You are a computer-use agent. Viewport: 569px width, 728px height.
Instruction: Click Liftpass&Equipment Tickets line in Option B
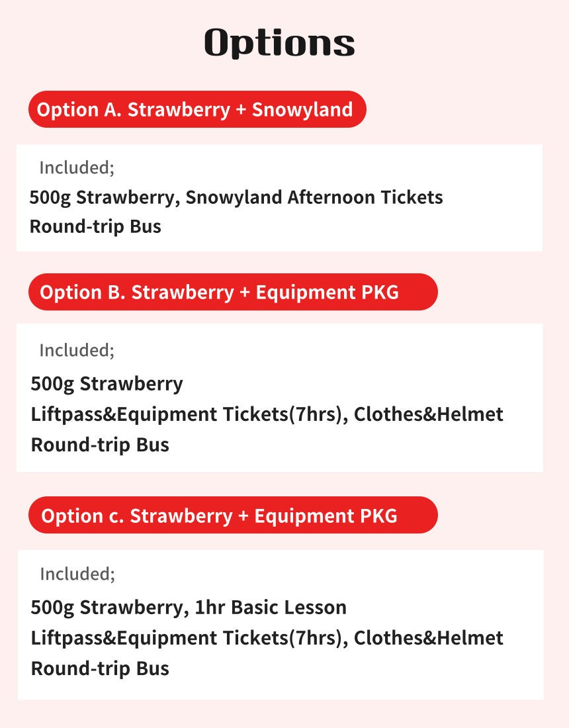[267, 414]
